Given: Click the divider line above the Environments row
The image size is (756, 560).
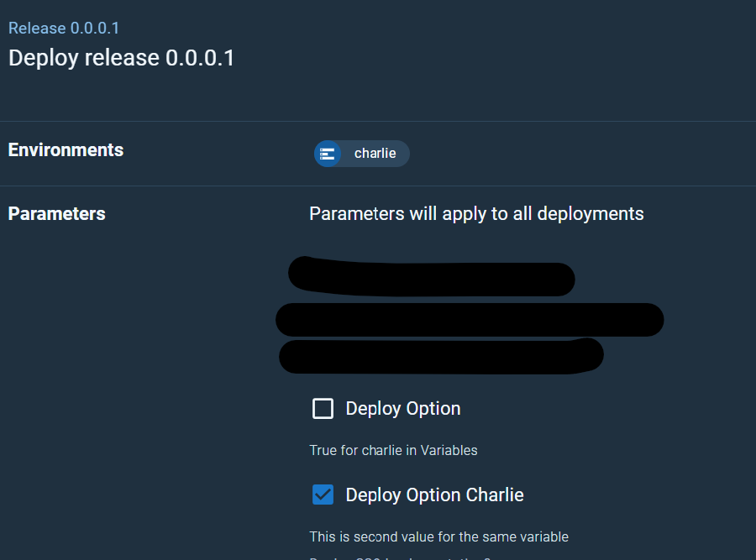Looking at the screenshot, I should [x=378, y=122].
